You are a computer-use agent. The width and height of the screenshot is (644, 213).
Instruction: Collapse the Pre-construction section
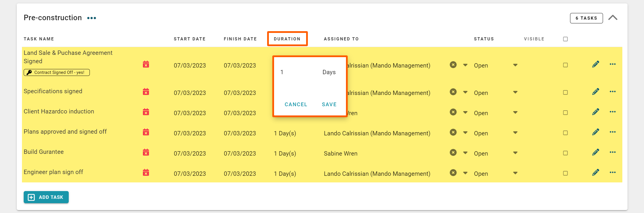(613, 18)
